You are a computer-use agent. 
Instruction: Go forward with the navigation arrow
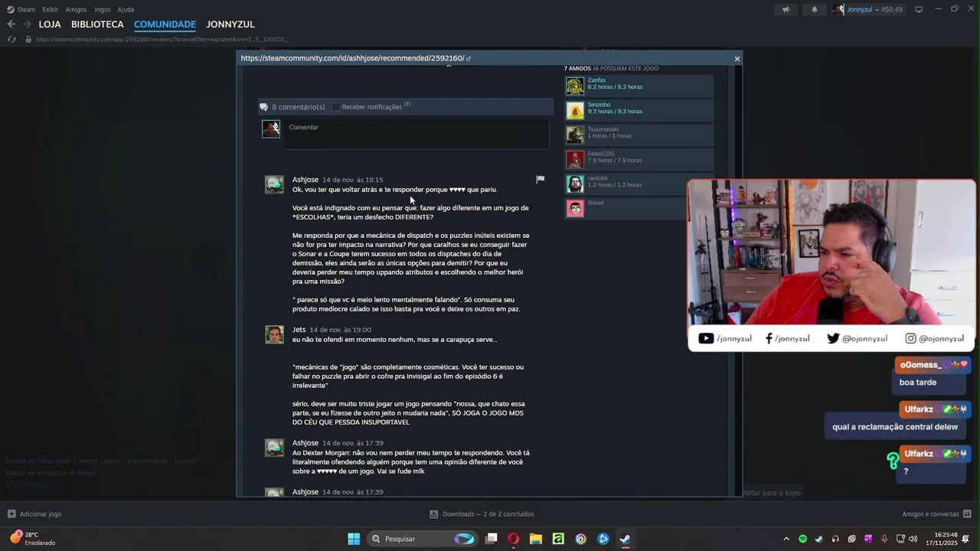click(x=28, y=24)
